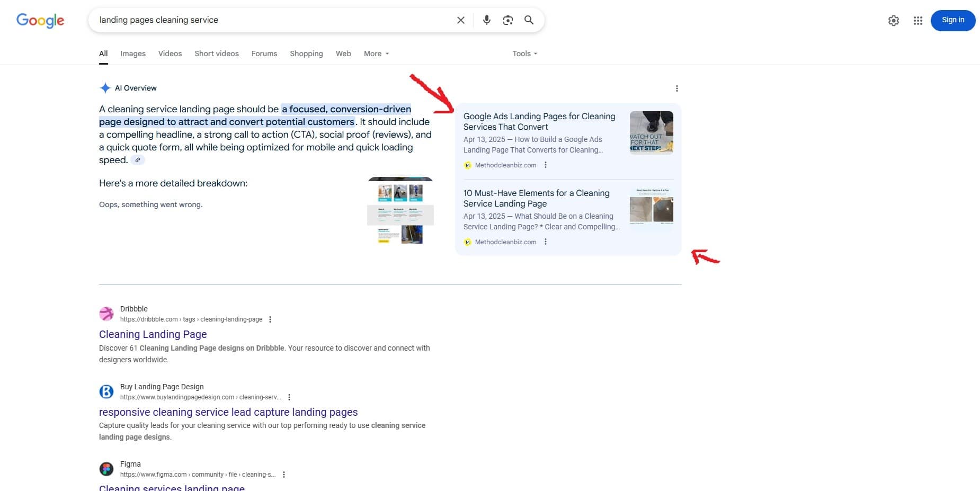Screen dimensions: 980x491
Task: Open search by image camera icon
Action: pos(507,20)
